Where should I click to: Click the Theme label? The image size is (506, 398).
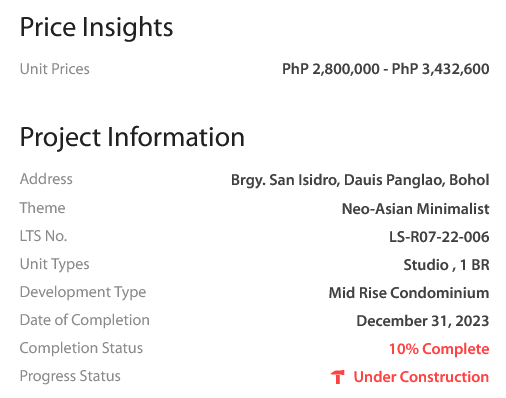(42, 208)
